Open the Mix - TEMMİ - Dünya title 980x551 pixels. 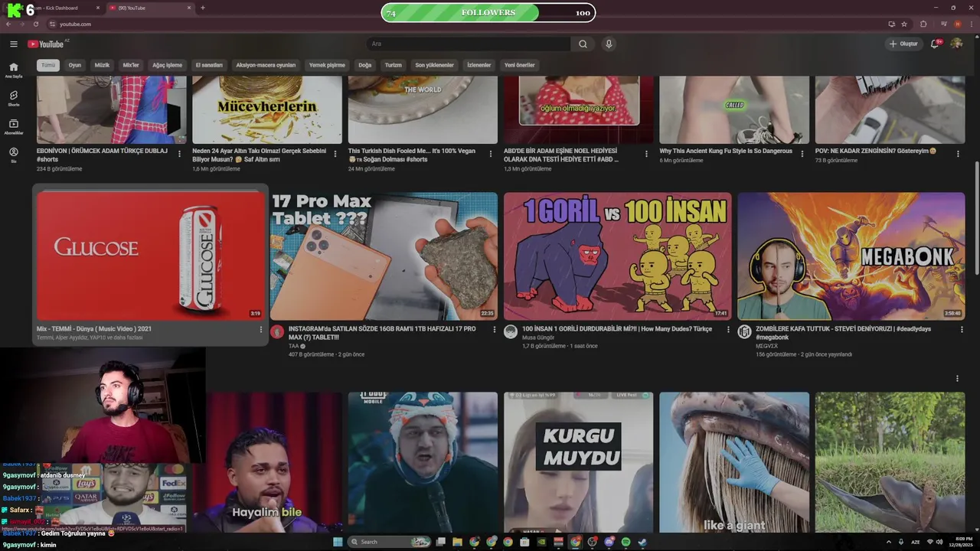(94, 329)
